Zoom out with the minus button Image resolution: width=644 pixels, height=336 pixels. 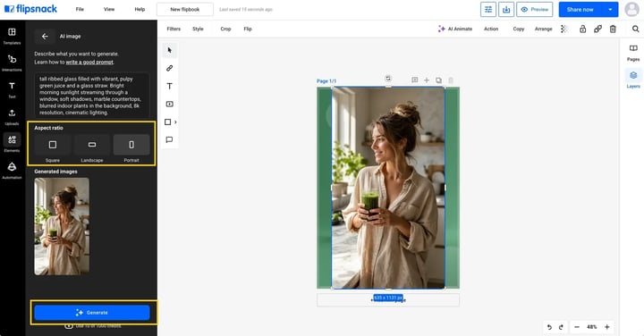(577, 327)
